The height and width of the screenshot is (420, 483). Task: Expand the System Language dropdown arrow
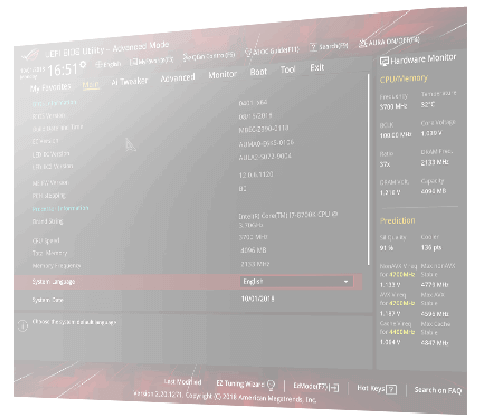pos(346,282)
